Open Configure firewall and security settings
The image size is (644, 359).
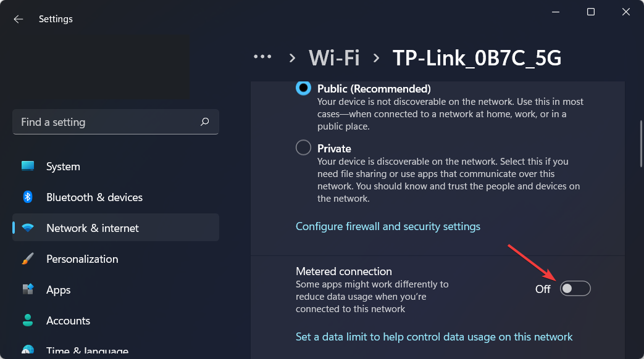(x=388, y=226)
